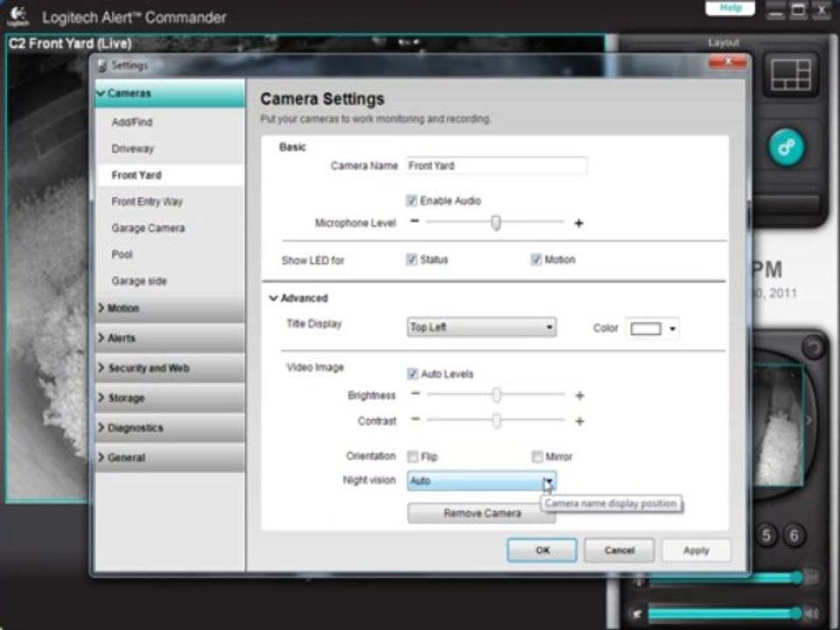Viewport: 840px width, 630px height.
Task: Expand the Storage settings section
Action: click(169, 398)
